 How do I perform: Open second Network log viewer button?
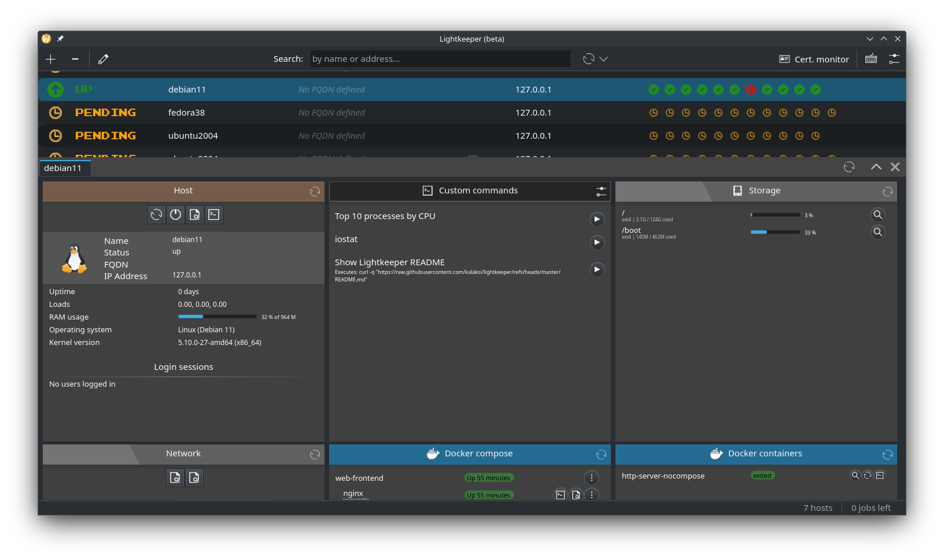(x=194, y=478)
